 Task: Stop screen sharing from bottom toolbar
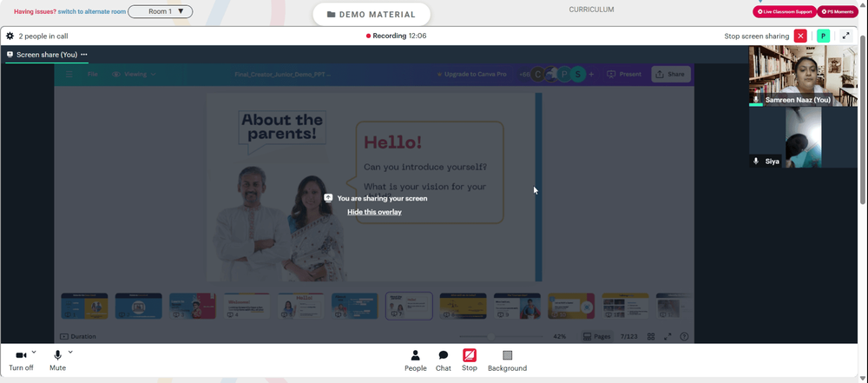(470, 360)
